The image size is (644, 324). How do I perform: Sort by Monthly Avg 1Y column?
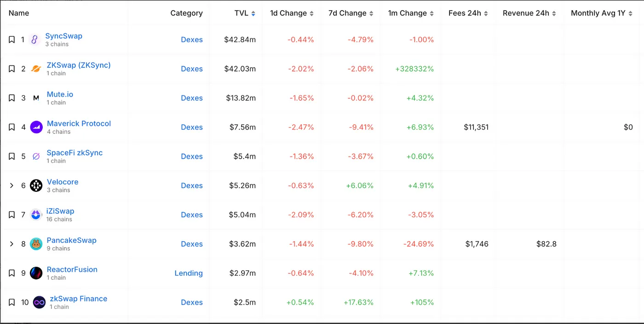coord(602,13)
